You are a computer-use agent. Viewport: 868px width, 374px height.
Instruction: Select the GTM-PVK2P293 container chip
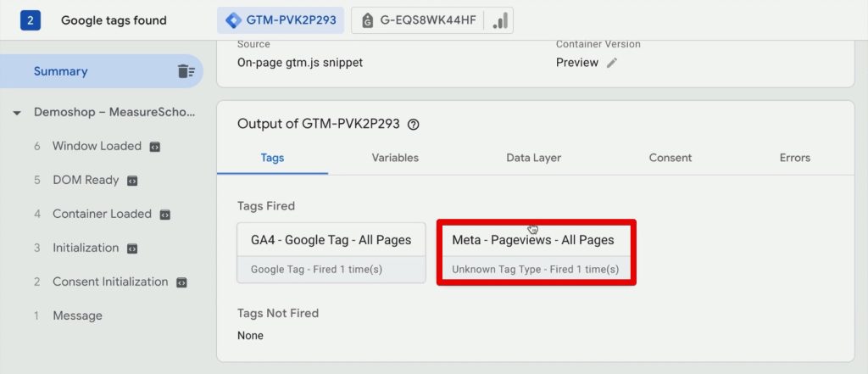coord(281,20)
